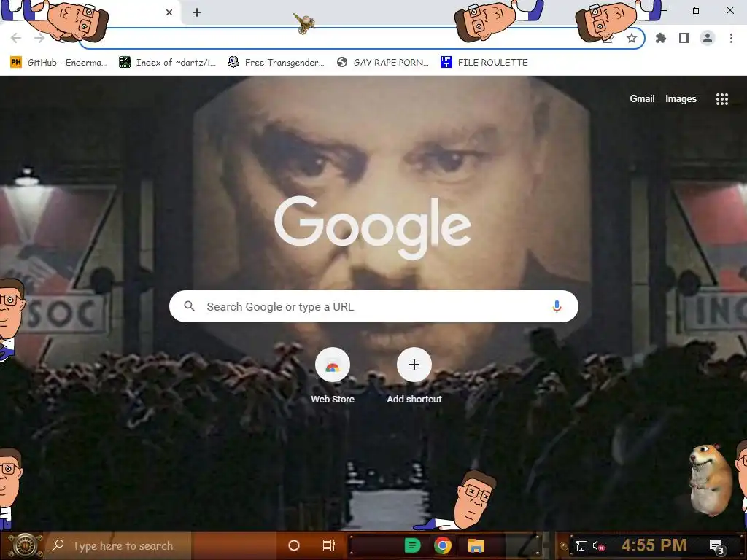Open Google Images link
Image resolution: width=747 pixels, height=560 pixels.
681,98
